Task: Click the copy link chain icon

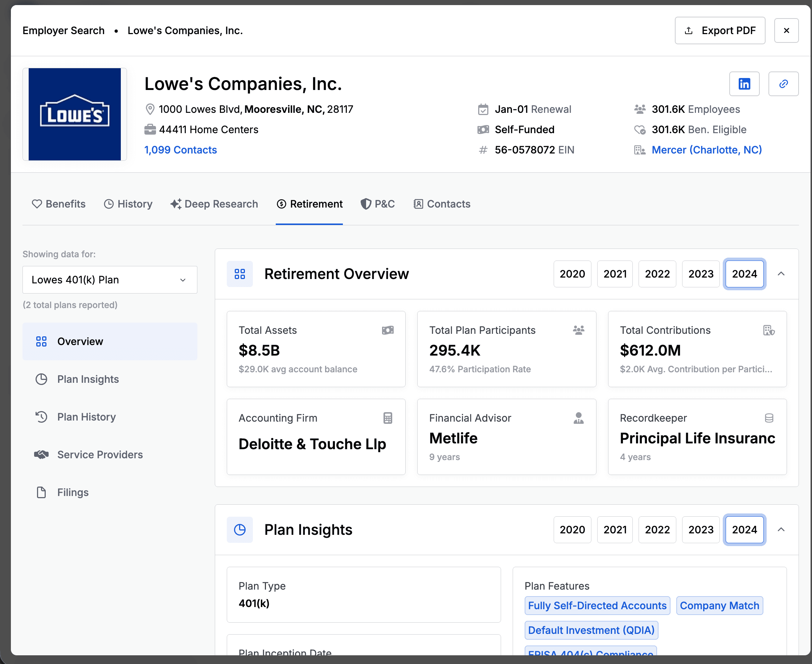Action: (x=783, y=84)
